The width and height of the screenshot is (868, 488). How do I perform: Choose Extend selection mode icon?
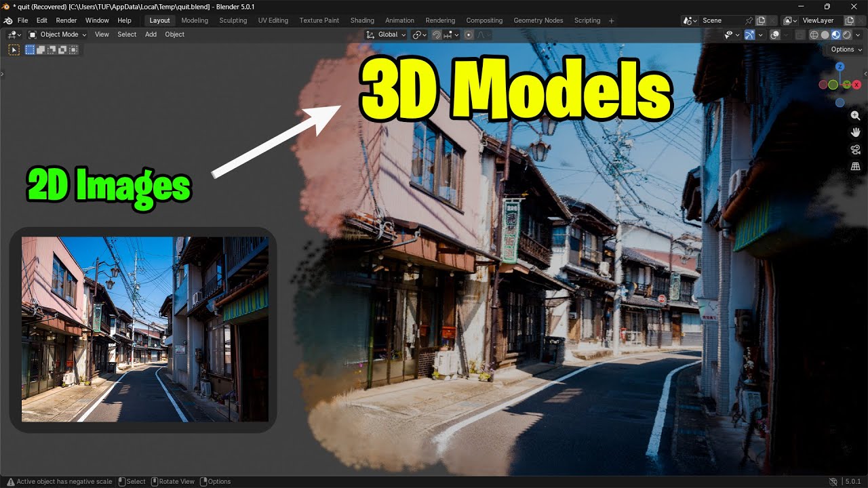41,49
